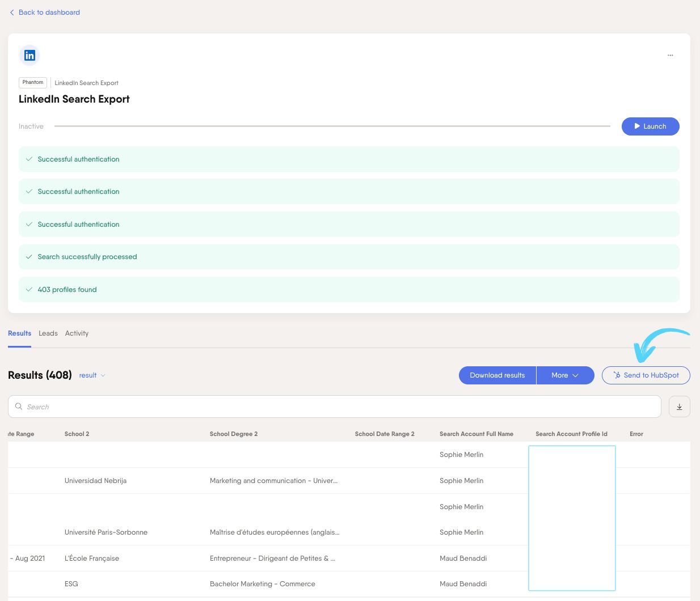Expand the result selector dropdown
The width and height of the screenshot is (700, 601).
92,375
